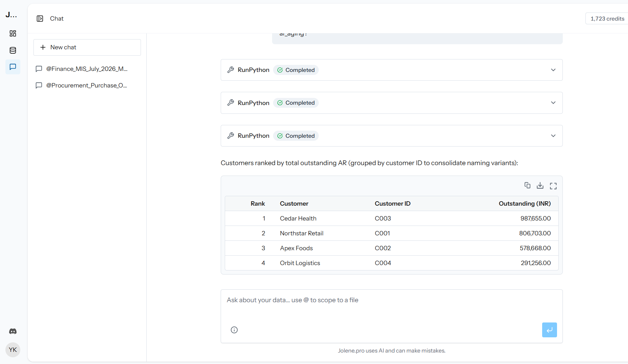Image resolution: width=628 pixels, height=364 pixels.
Task: Select the 578,668.00 amount cell
Action: coord(535,248)
